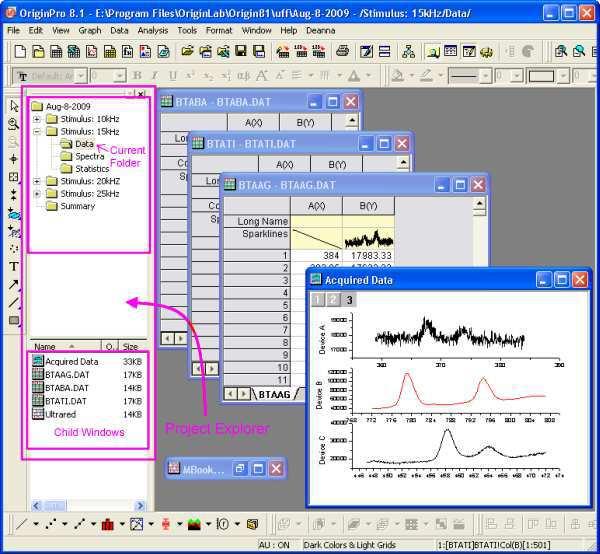Screen dimensions: 600x554
Task: Open the Format menu
Action: (219, 30)
